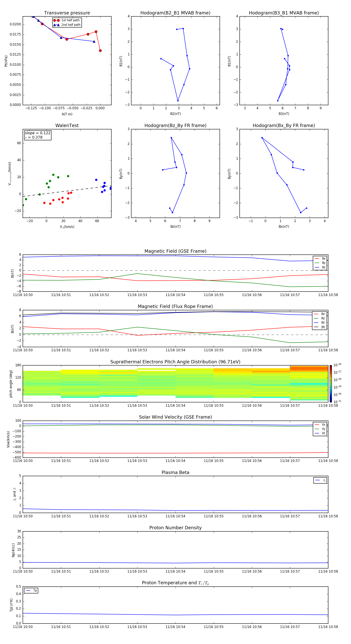Click the "Bz(nT)" x-axis label
Screen dimensions: 351x644
point(175,227)
